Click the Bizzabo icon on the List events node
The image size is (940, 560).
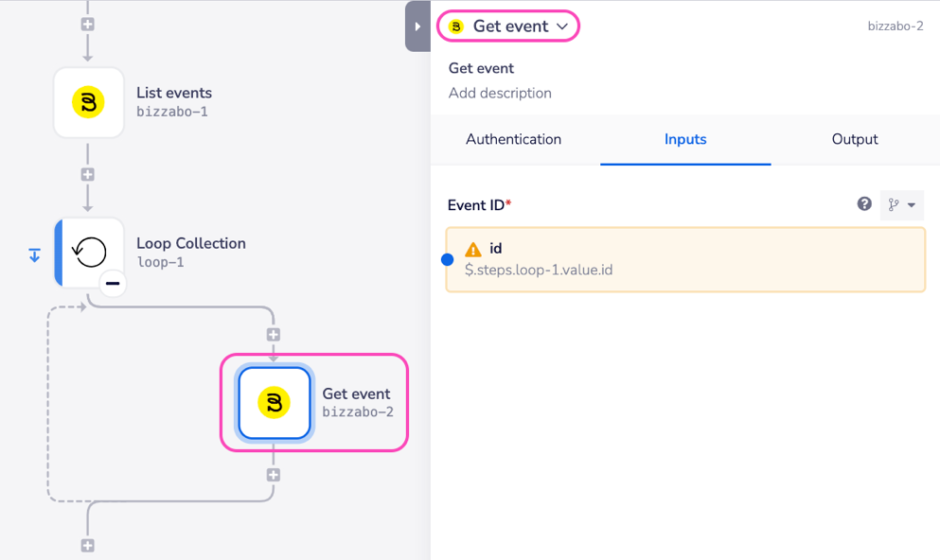[88, 102]
